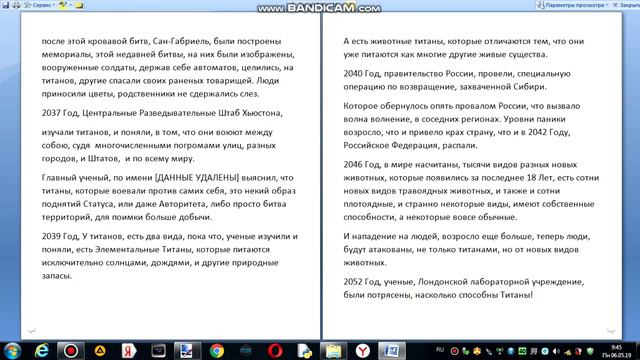Click the paragraph starting "Которое обернулось опять"
Image resolution: width=640 pixels, height=360 pixels.
462,125
